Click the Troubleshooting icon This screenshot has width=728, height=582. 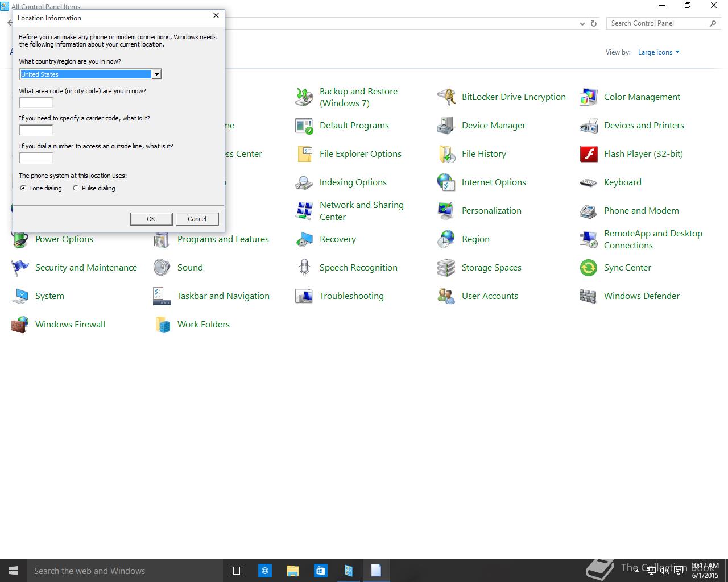click(304, 296)
